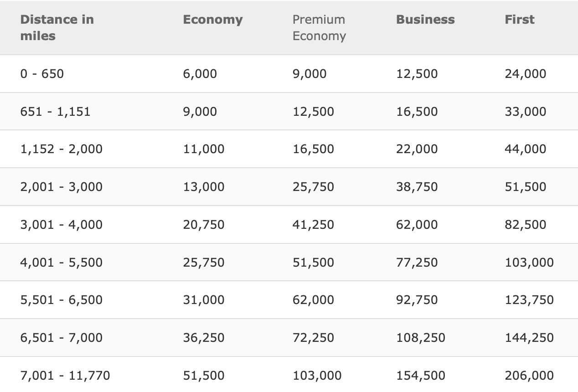Screen dimensions: 578x392
Task: Click the 206,000 First class value
Action: 529,376
